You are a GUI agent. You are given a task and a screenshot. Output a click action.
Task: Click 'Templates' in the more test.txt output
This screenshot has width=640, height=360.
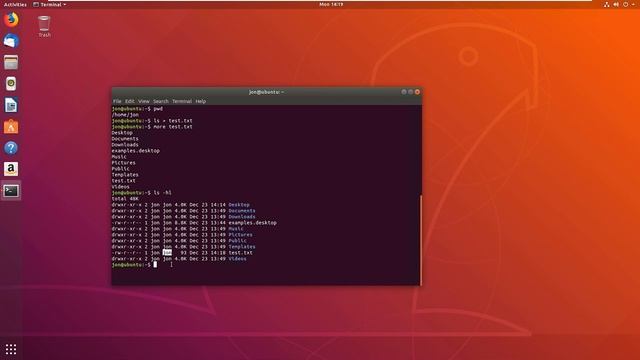pos(125,175)
